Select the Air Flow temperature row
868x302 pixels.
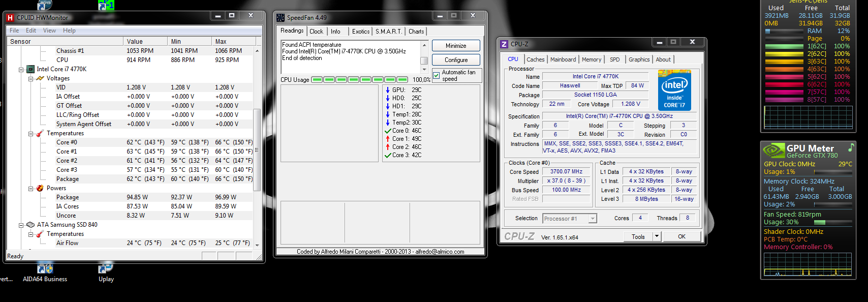(x=154, y=243)
